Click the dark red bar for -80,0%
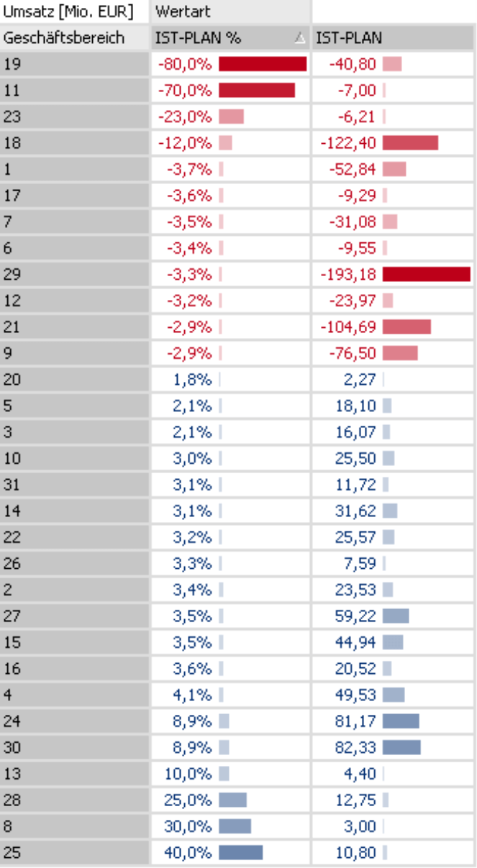The image size is (477, 868). [263, 65]
